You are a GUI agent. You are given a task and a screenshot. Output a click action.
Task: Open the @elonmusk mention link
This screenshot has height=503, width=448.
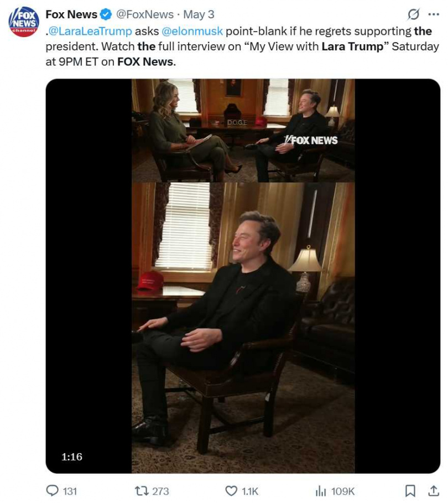tap(190, 32)
